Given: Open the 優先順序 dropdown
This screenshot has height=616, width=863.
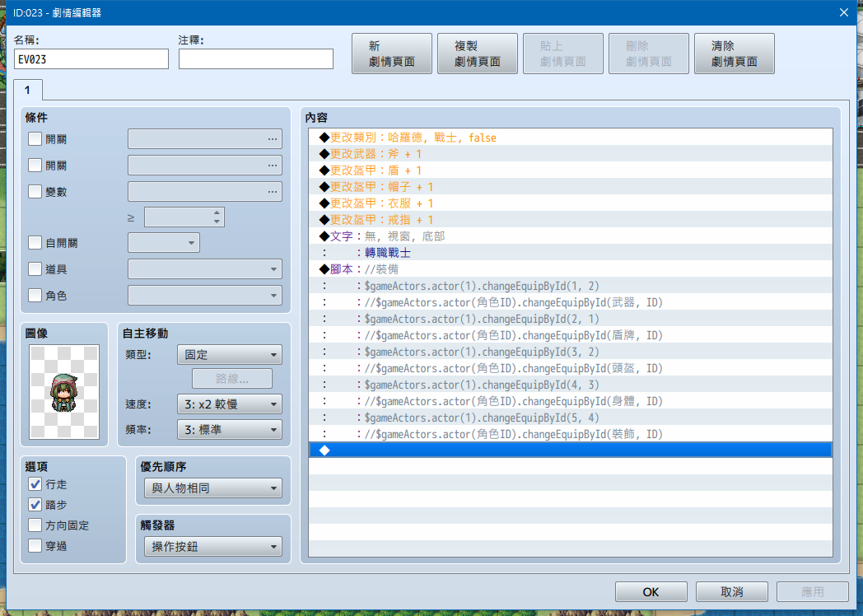Looking at the screenshot, I should [x=213, y=488].
